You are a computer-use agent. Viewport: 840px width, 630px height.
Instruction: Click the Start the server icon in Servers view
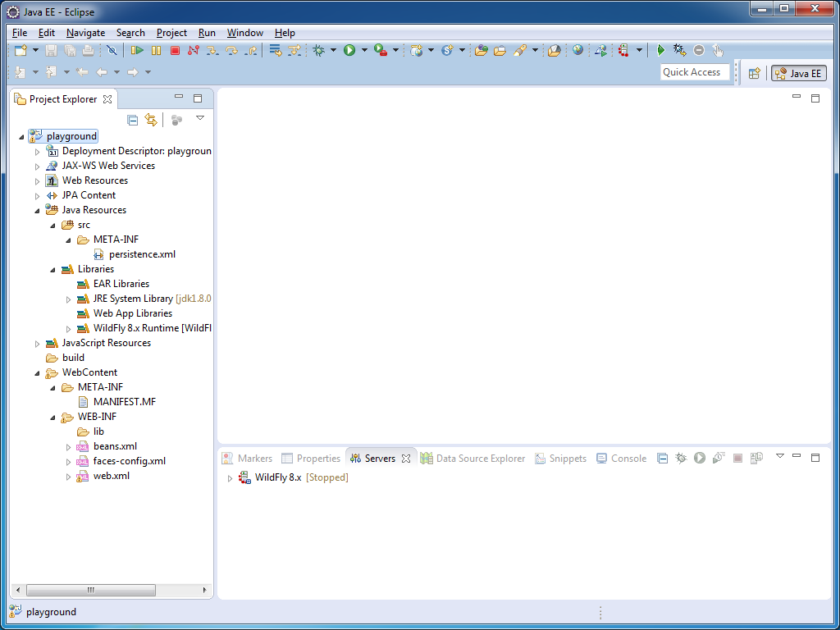coord(699,458)
